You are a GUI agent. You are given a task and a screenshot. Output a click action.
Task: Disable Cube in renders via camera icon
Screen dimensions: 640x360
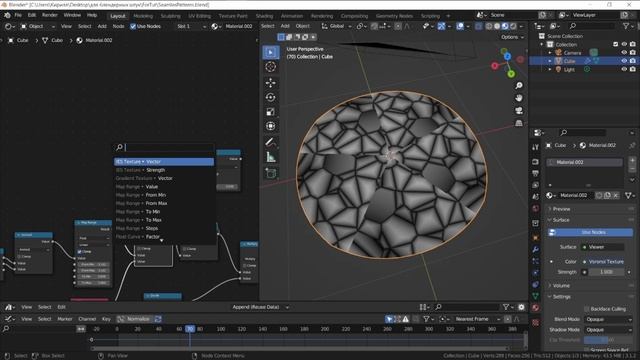click(x=632, y=61)
